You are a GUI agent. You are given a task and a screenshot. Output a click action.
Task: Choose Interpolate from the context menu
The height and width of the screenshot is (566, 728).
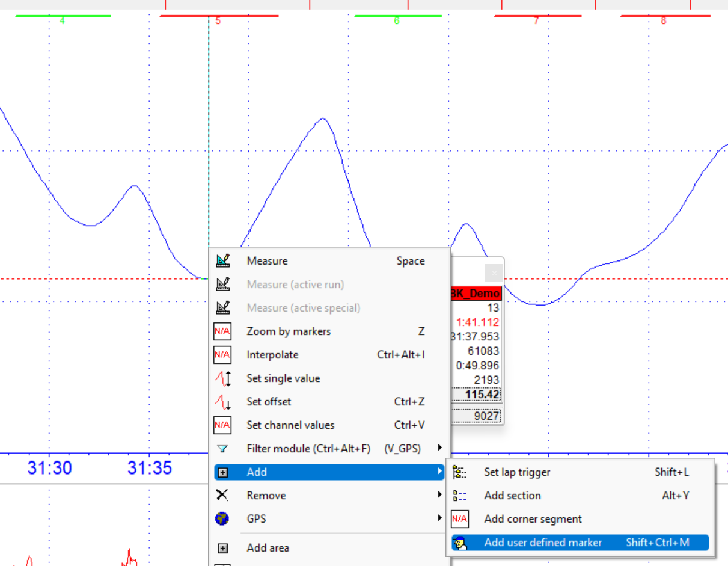coord(272,355)
